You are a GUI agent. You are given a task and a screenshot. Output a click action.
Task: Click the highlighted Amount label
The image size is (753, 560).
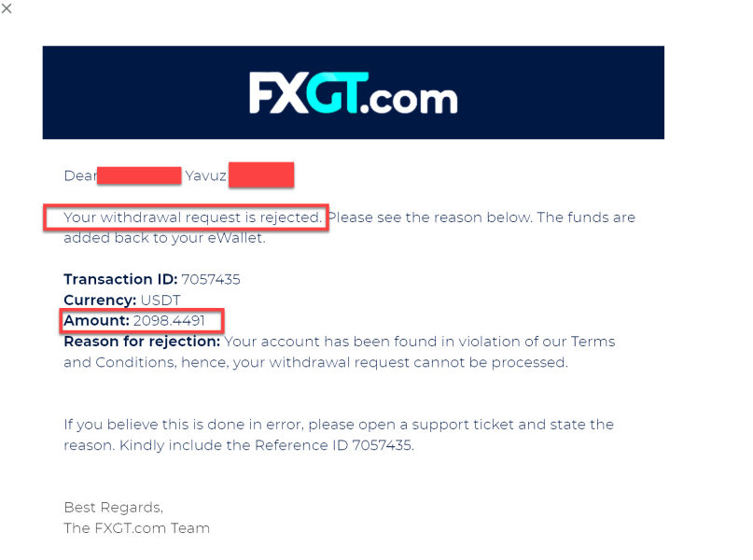tap(96, 321)
